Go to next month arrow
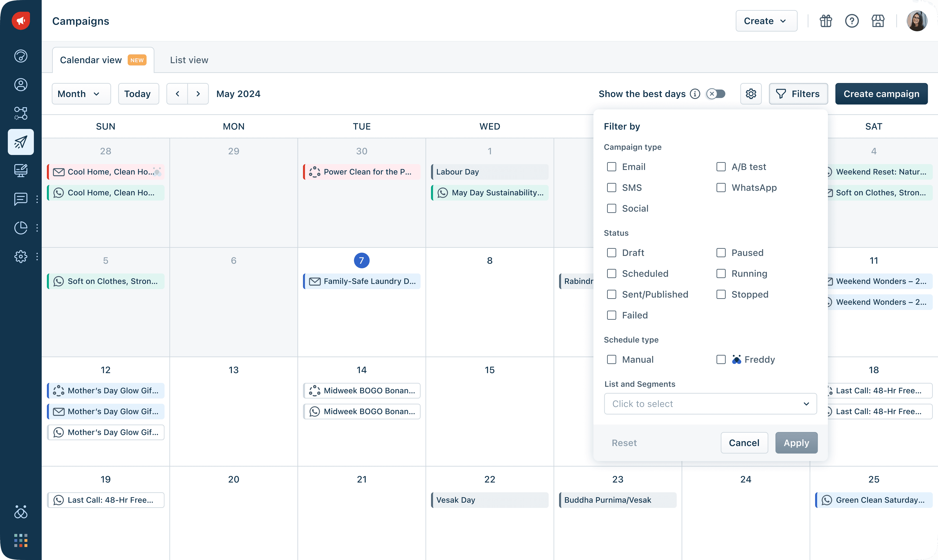The height and width of the screenshot is (560, 938). [198, 94]
